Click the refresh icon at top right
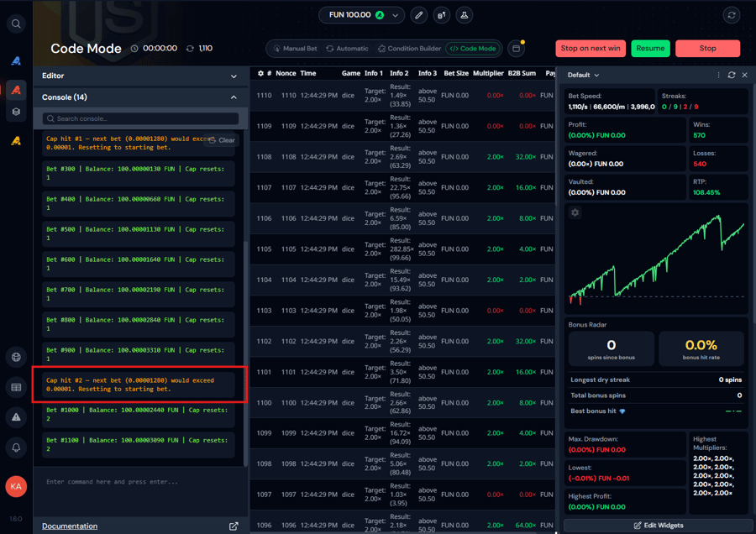756x534 pixels. 732,15
